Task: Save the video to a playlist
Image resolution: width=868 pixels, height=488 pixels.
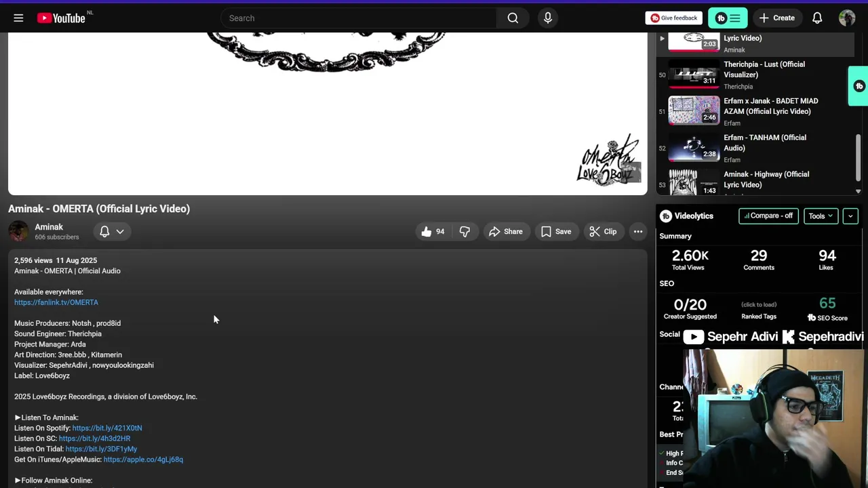Action: 555,232
